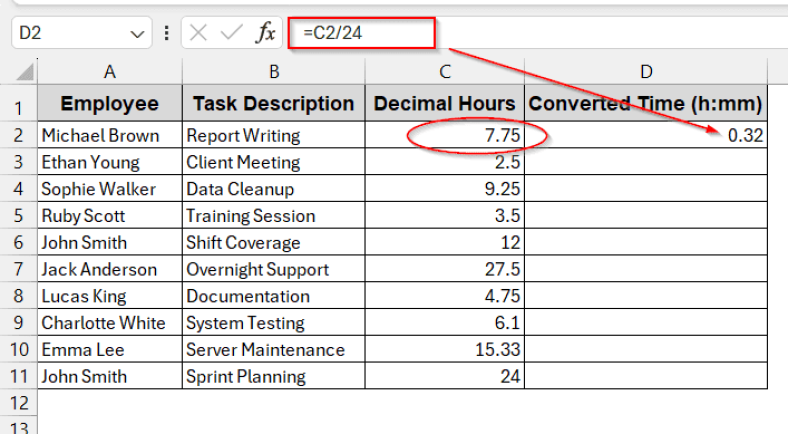Select row 9 header

pos(19,322)
